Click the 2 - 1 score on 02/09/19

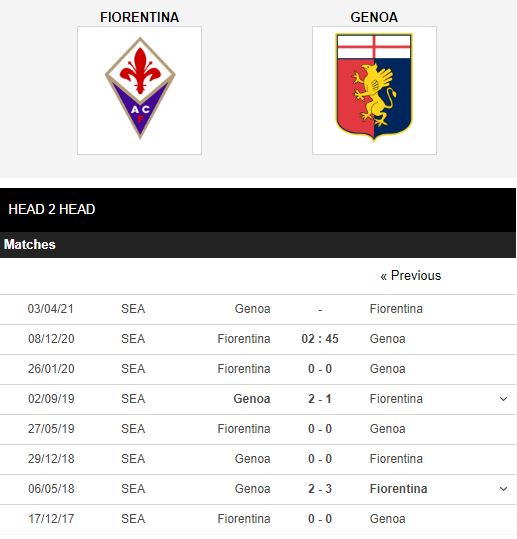[x=320, y=399]
